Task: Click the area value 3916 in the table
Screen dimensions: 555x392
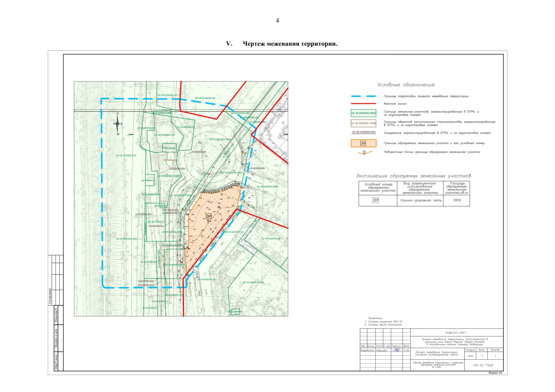Action: point(457,200)
